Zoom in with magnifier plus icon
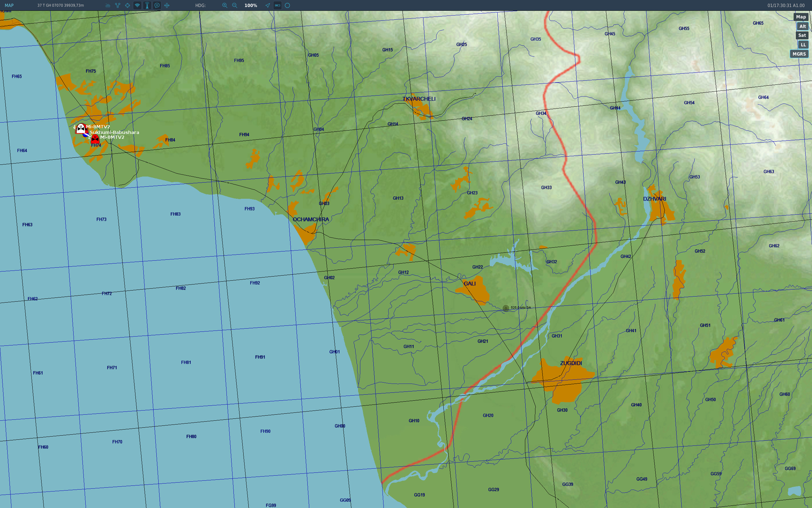The image size is (812, 508). coord(225,5)
